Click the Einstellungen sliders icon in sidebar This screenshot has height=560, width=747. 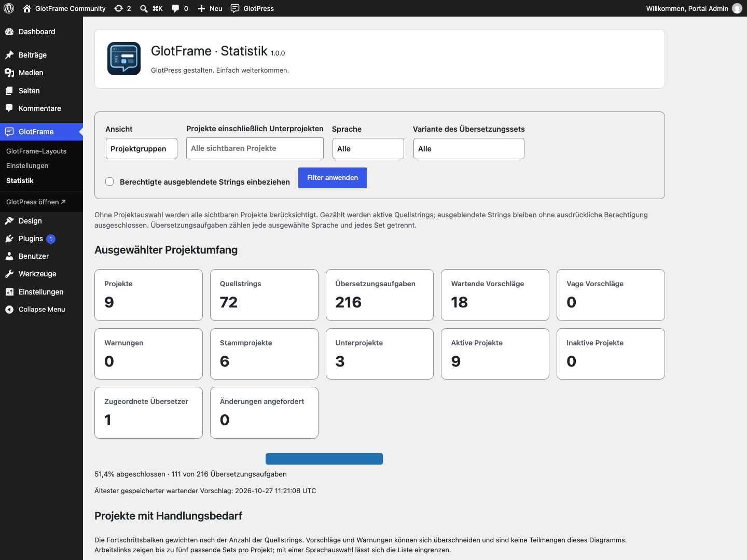(9, 292)
